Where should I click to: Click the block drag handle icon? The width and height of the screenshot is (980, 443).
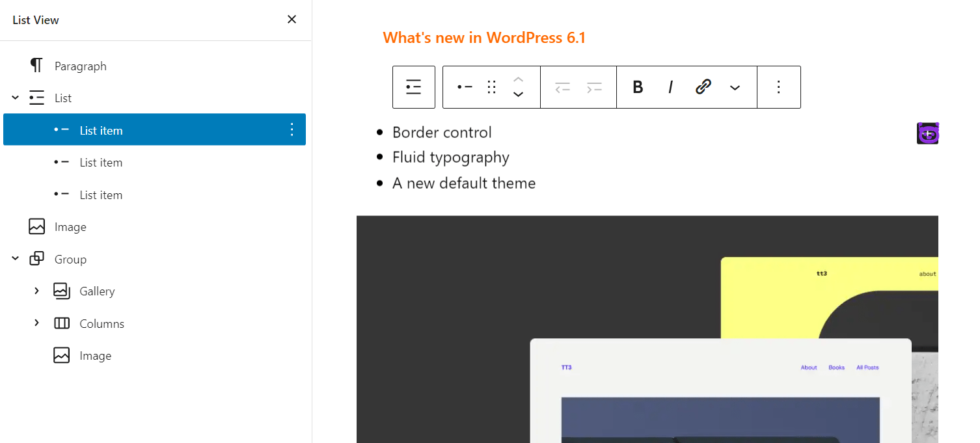pos(491,87)
